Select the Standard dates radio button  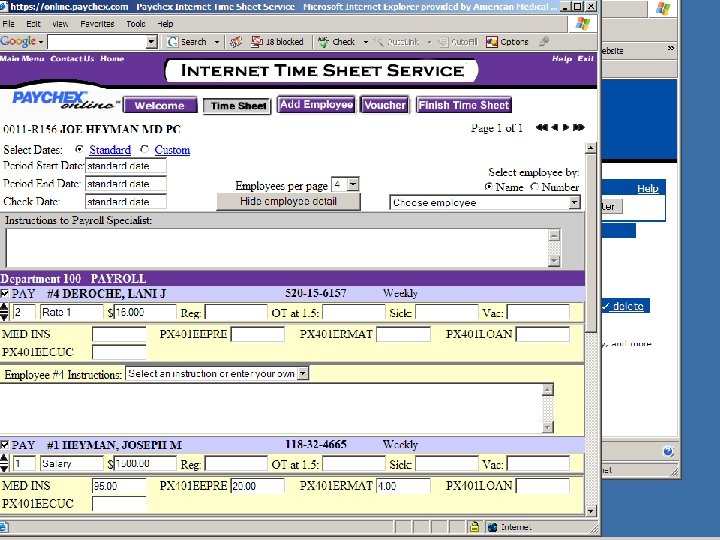tap(79, 149)
